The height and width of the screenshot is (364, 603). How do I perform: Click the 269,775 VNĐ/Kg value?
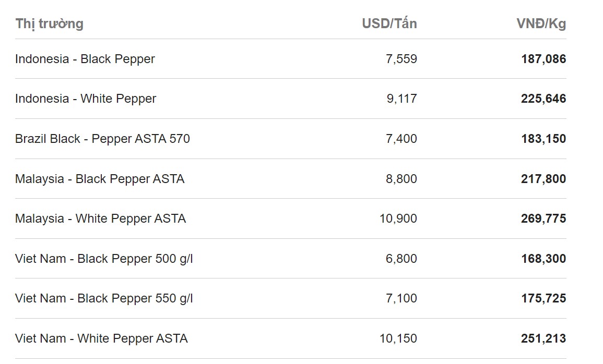[543, 219]
